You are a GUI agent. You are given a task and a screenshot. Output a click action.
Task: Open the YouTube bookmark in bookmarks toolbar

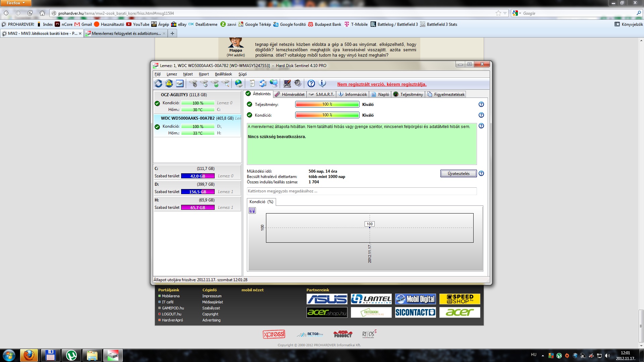point(138,24)
